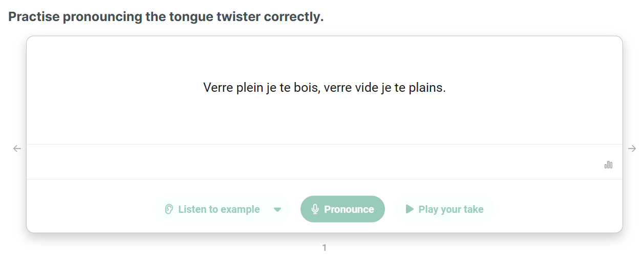Start recording with the Pronounce button
This screenshot has height=260, width=644.
pyautogui.click(x=342, y=209)
